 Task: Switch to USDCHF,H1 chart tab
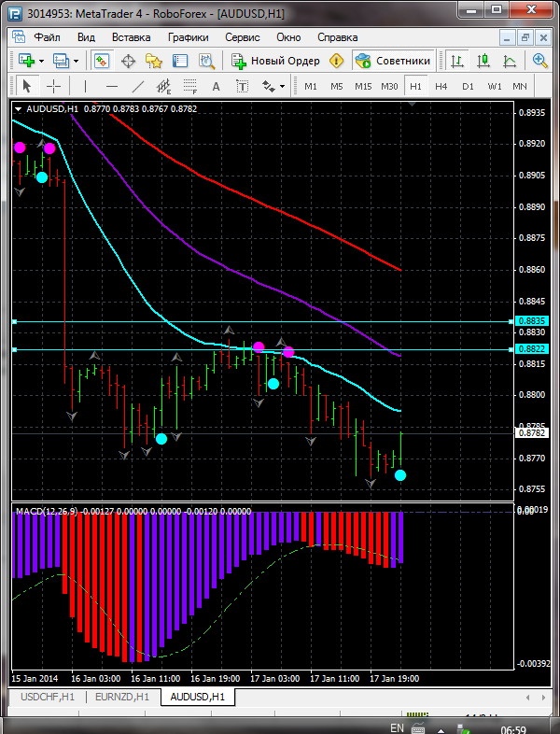point(48,697)
